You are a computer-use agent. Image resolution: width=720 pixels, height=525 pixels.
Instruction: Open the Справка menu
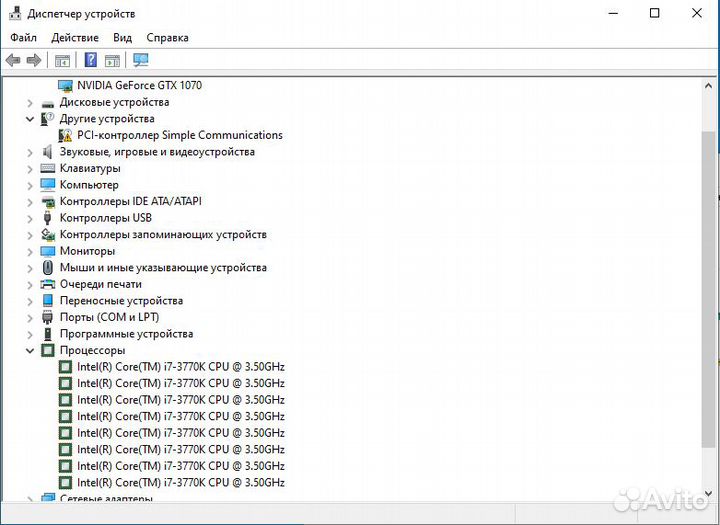coord(167,37)
